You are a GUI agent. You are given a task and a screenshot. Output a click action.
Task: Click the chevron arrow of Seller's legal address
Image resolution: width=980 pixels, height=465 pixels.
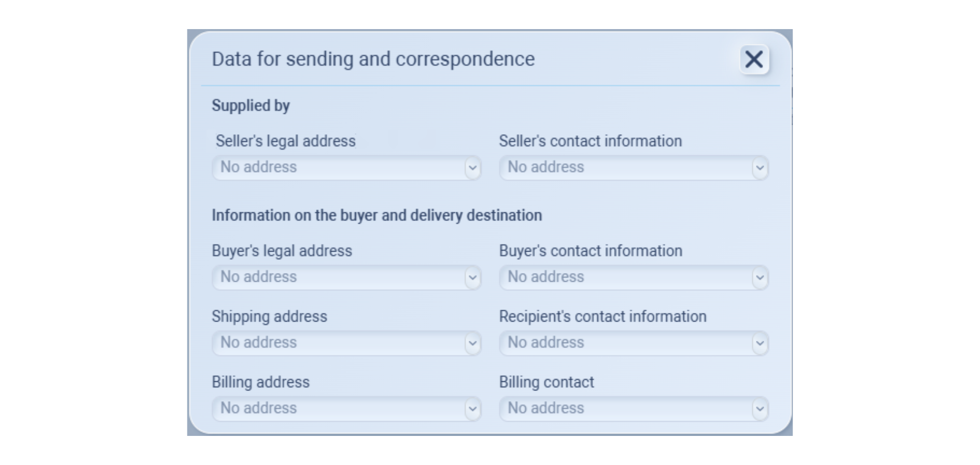(x=473, y=168)
